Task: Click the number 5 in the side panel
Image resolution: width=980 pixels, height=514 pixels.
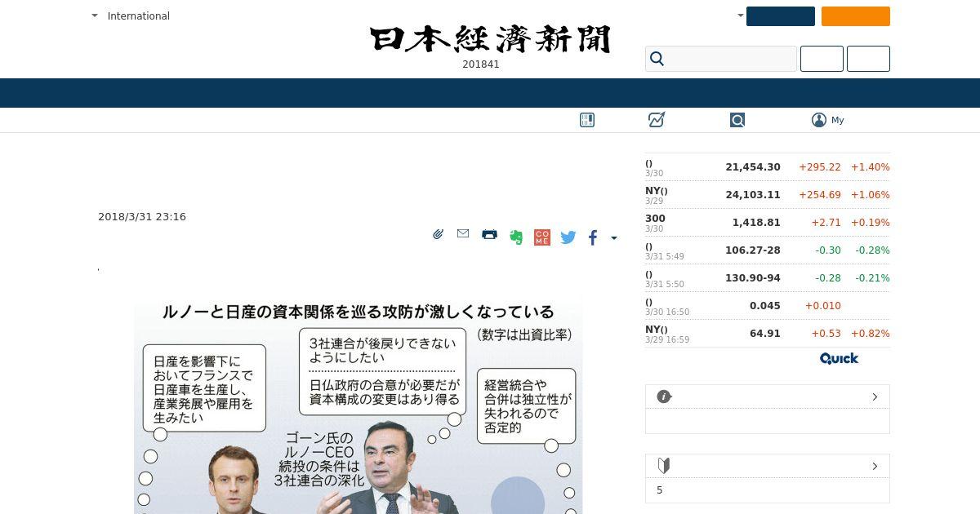Action: [660, 490]
